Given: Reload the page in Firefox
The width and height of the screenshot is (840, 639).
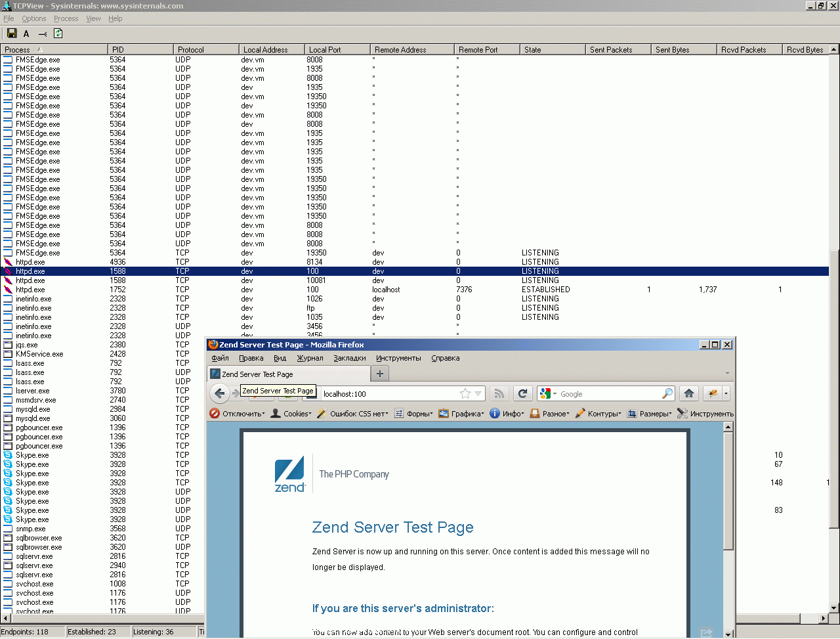Looking at the screenshot, I should tap(522, 393).
